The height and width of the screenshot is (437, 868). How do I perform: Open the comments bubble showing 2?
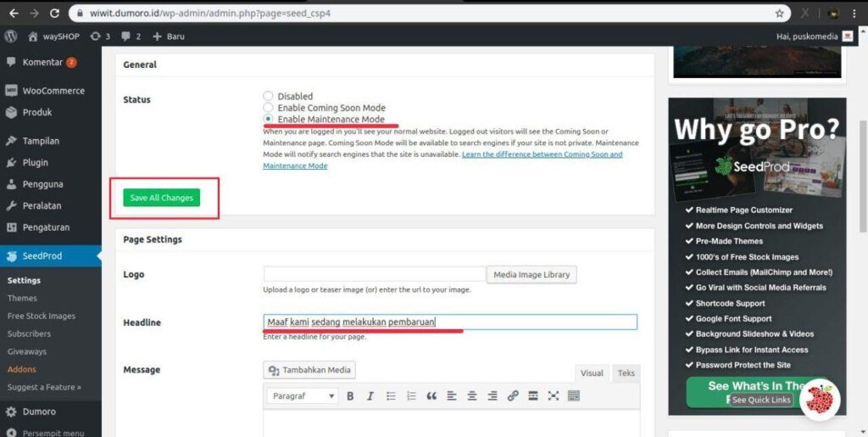131,36
